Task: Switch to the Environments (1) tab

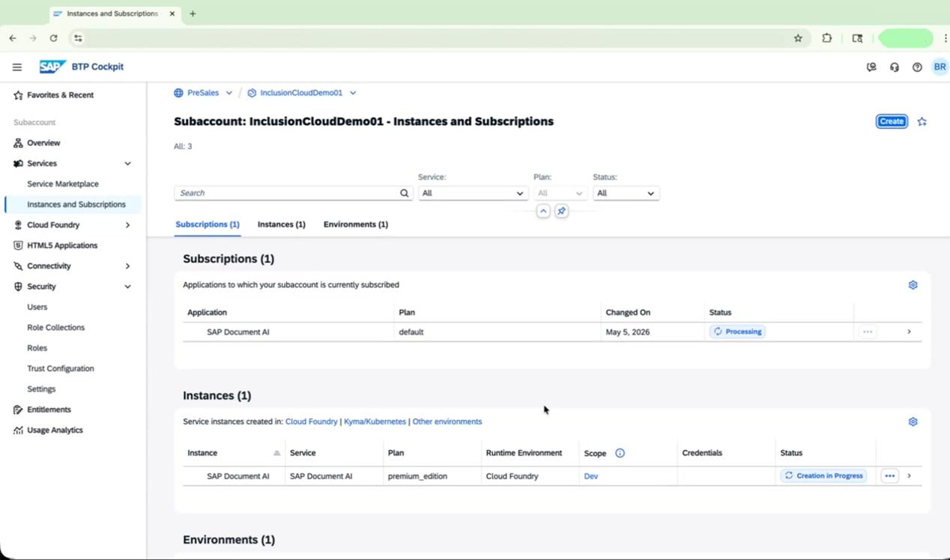Action: tap(356, 225)
